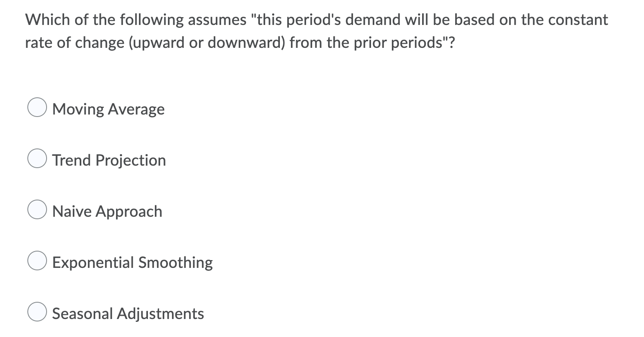The width and height of the screenshot is (644, 337).
Task: Click the Seasonal Adjustments answer label
Action: pyautogui.click(x=128, y=314)
